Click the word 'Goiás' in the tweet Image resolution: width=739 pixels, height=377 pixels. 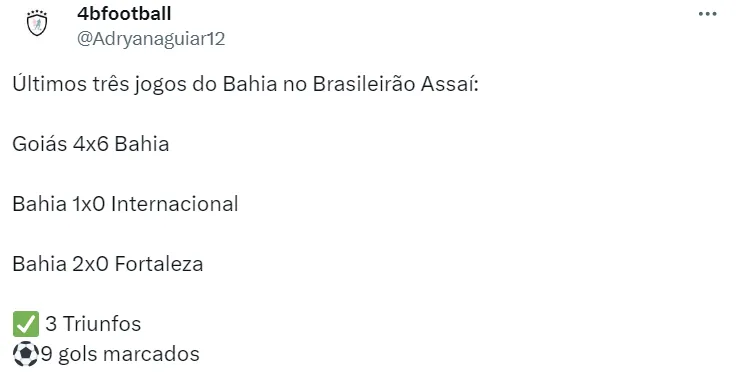40,144
